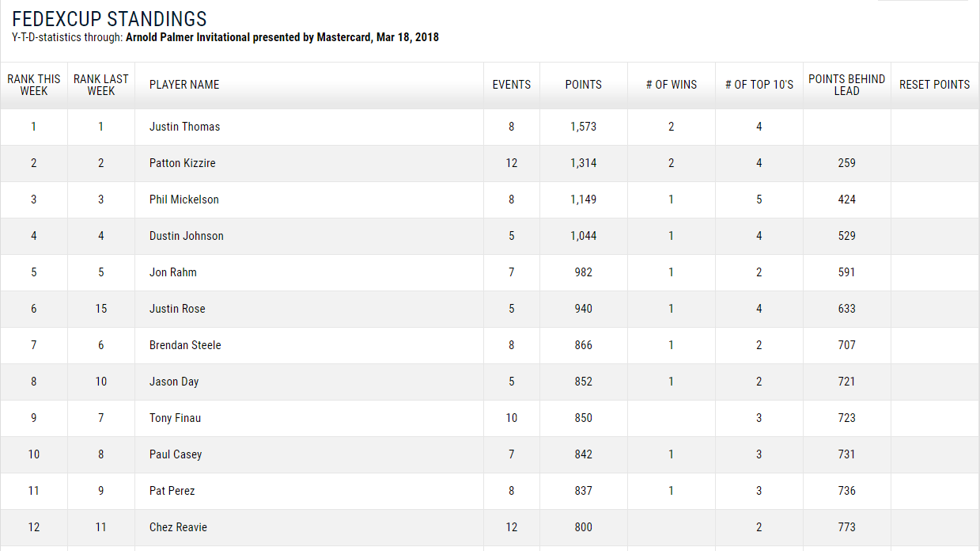
Task: Click the Reset Points column header
Action: (x=935, y=85)
